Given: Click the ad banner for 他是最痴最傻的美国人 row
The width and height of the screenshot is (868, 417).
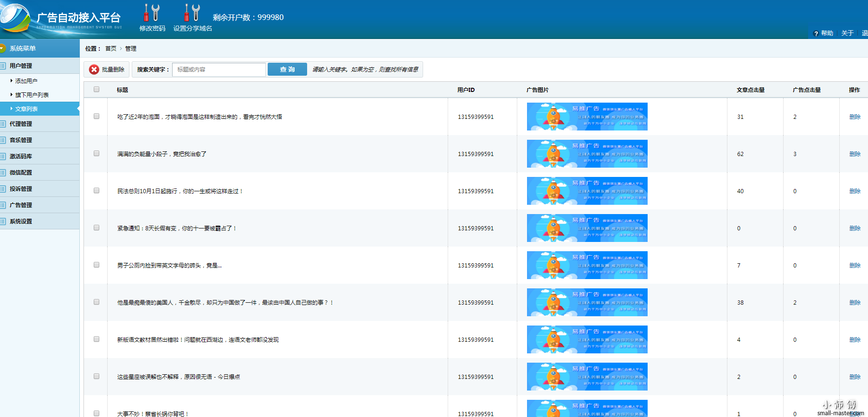Looking at the screenshot, I should coord(587,302).
